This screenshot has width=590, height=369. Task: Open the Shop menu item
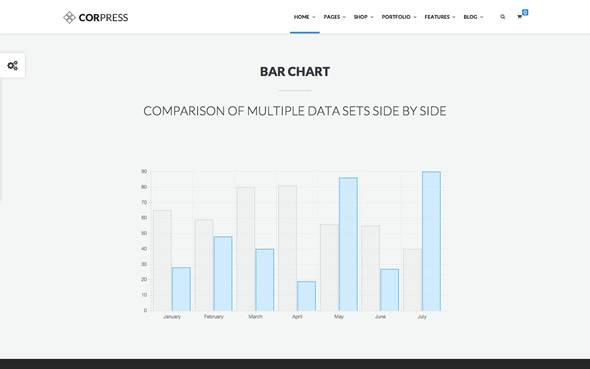point(360,17)
